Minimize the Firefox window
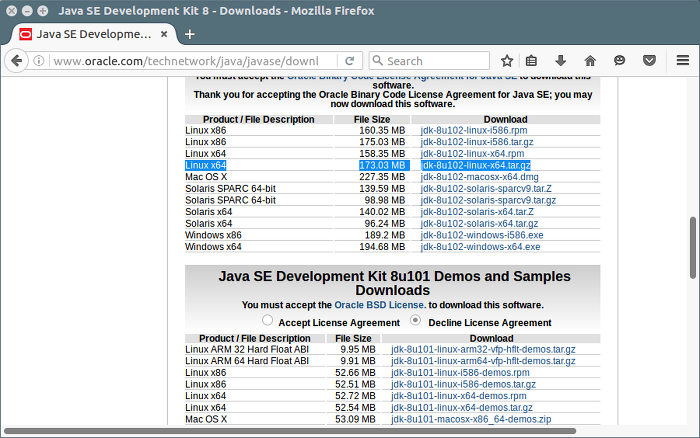Viewport: 700px width, 438px height. 27,11
